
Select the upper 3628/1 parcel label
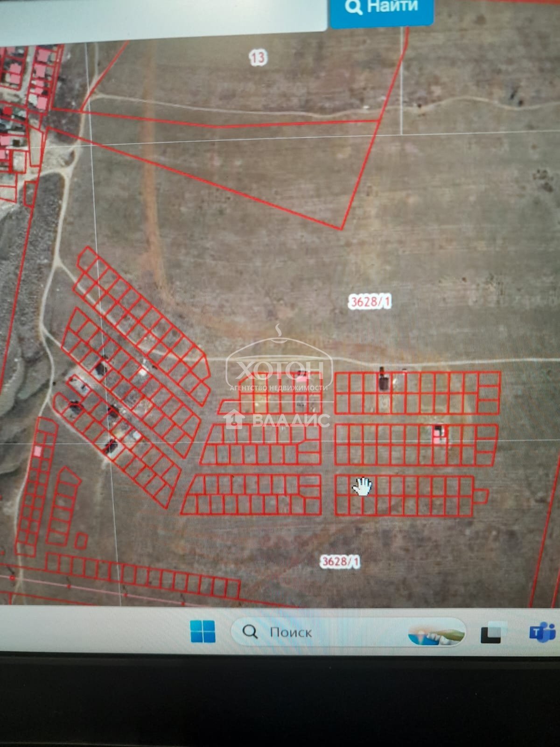[370, 301]
